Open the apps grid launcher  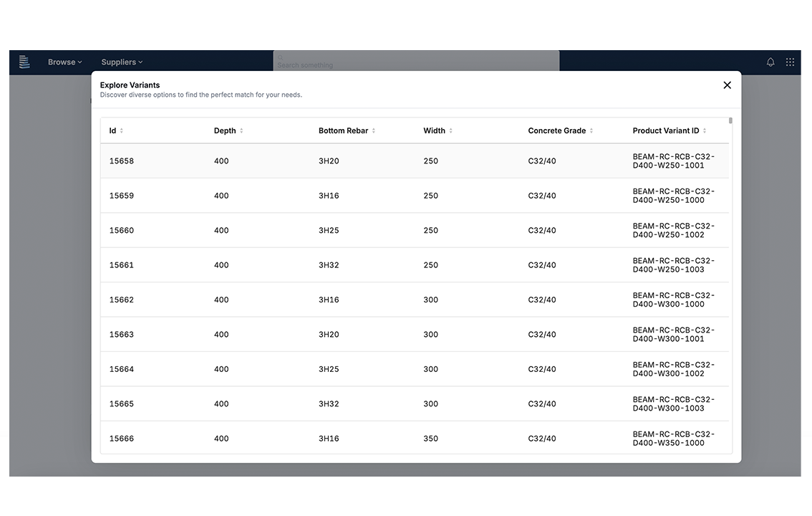pos(791,62)
